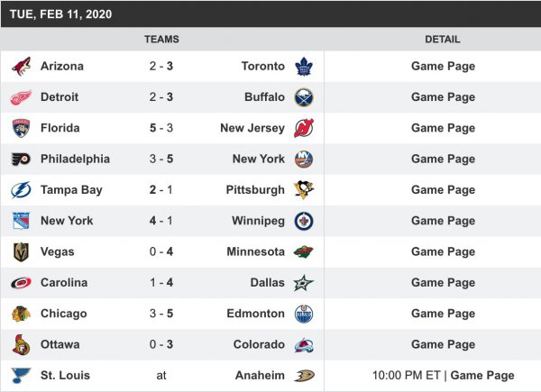Click the Vegas Golden Knights logo
Screen dimensions: 541x392
point(21,252)
